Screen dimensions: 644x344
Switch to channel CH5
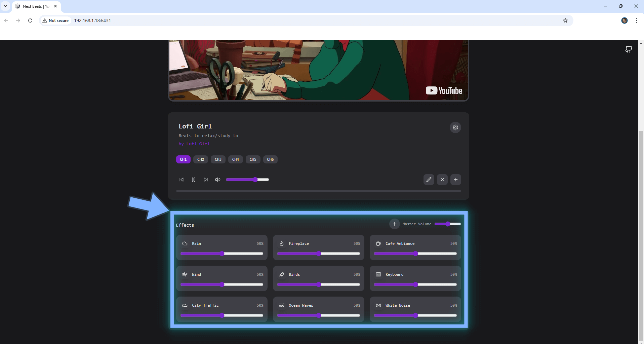(253, 159)
